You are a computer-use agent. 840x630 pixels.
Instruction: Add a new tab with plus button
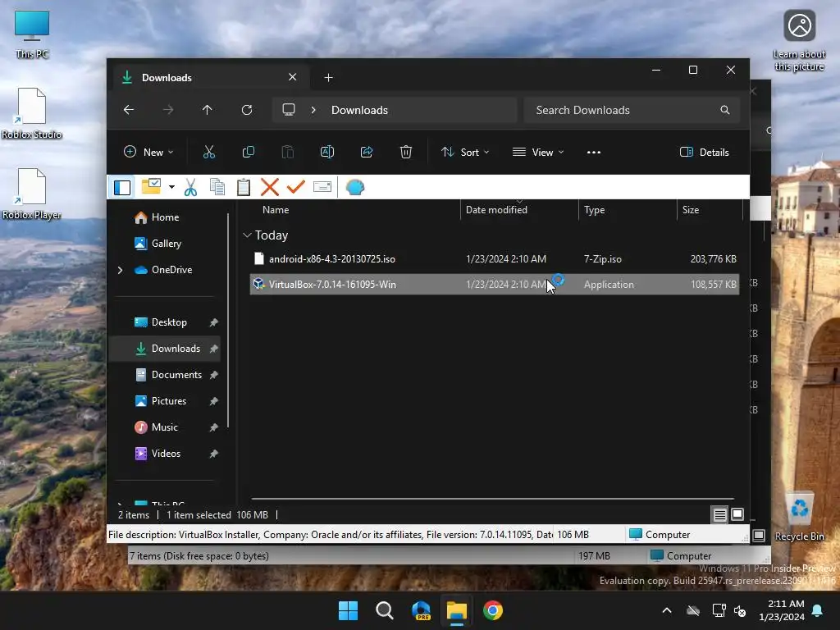tap(328, 78)
